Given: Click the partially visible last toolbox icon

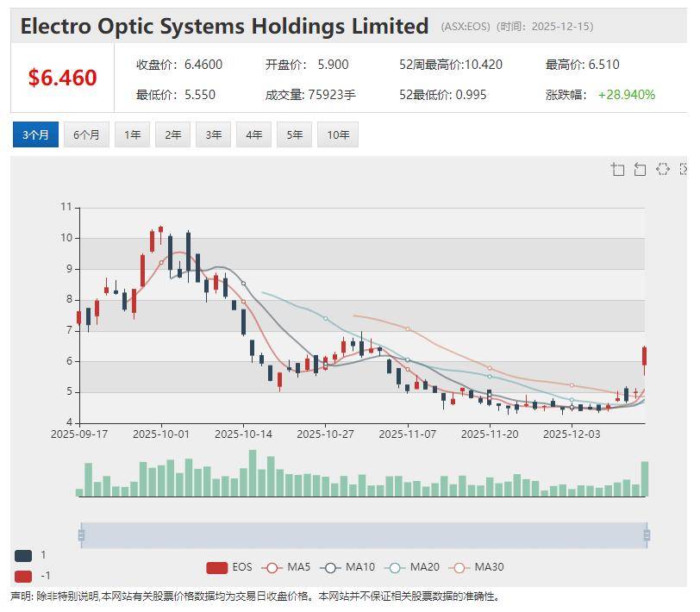Looking at the screenshot, I should (683, 169).
